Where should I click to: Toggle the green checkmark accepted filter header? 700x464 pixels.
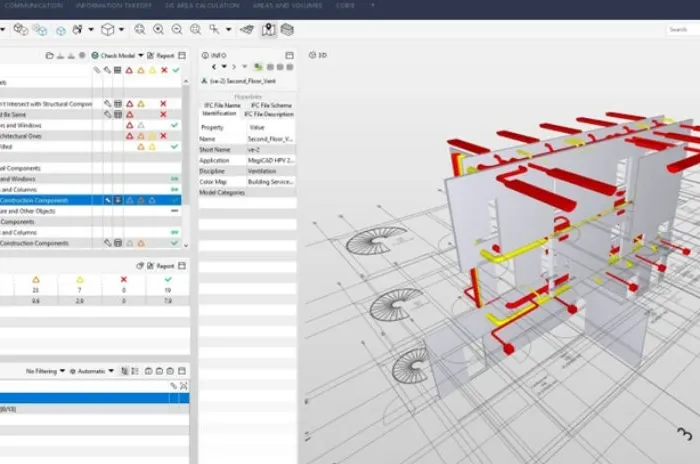point(176,70)
